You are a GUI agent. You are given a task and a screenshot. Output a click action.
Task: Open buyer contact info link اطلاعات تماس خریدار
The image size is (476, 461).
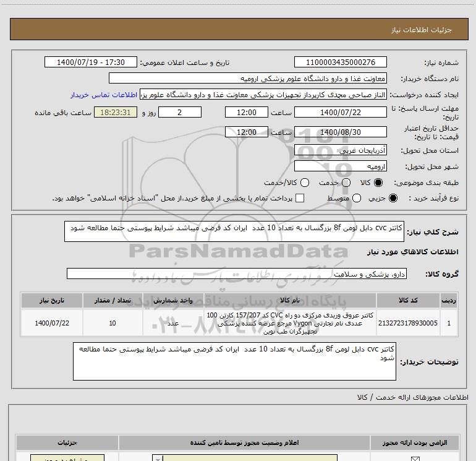104,95
